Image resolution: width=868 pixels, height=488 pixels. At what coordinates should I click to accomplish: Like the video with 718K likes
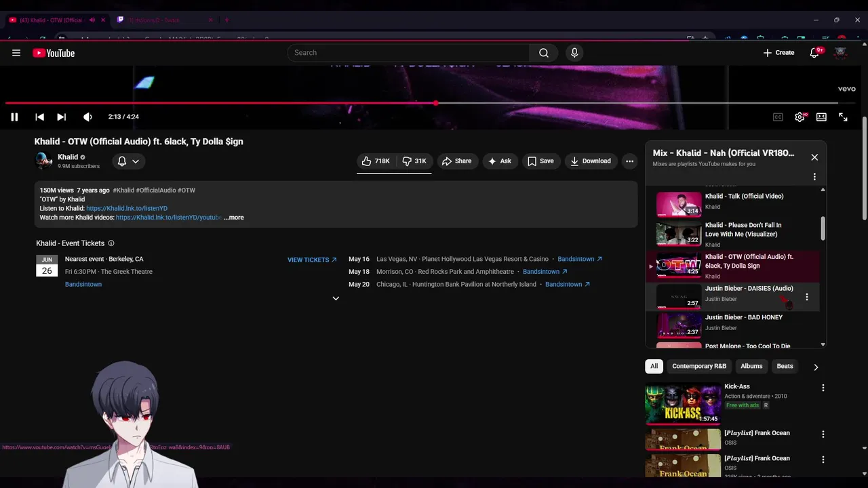[x=376, y=161]
